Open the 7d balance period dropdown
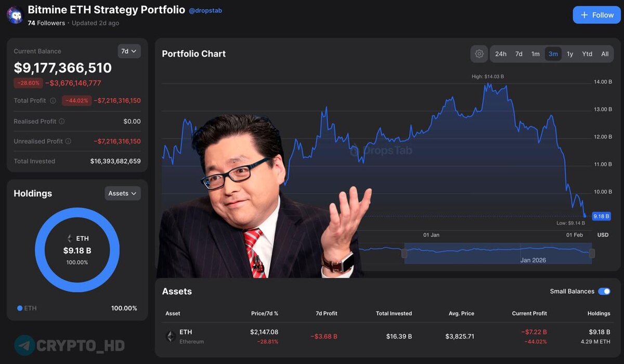Screen dimensions: 624x364 129,51
